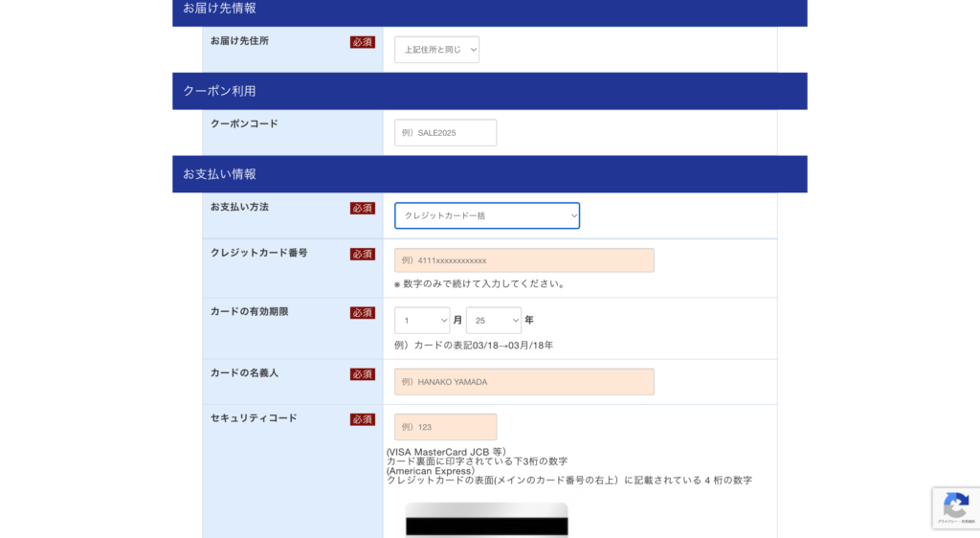Click the 必須 badge beside セキュリティコード
Viewport: 980px width, 538px height.
click(x=362, y=419)
